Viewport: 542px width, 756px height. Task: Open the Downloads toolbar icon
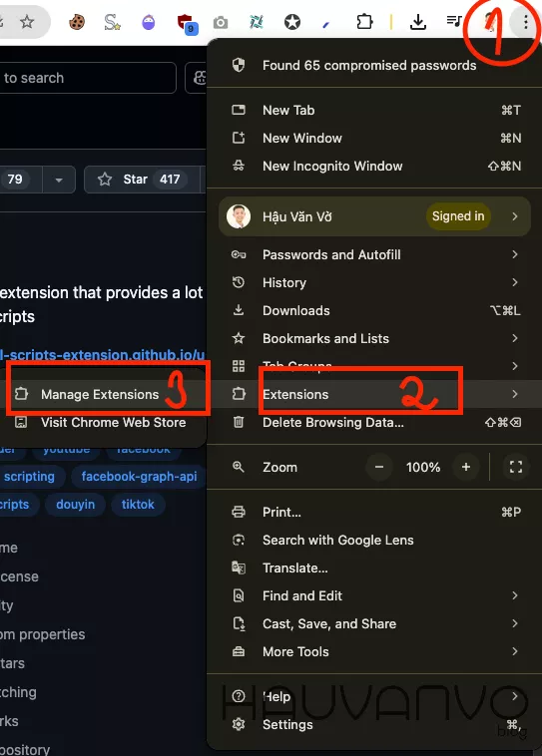tap(418, 22)
